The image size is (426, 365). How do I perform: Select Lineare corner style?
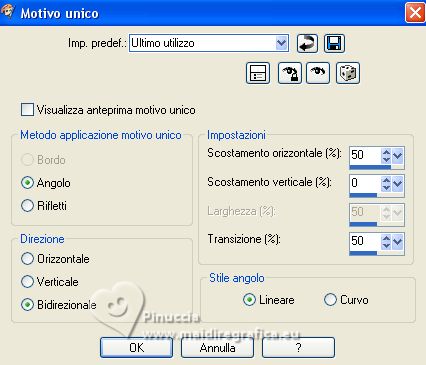tap(249, 300)
